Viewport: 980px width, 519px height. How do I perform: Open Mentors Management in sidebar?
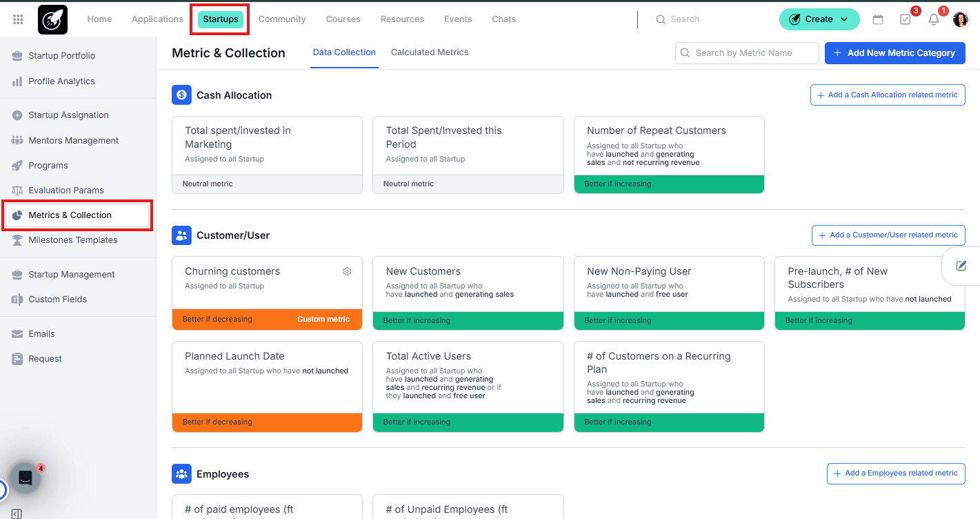(x=73, y=141)
